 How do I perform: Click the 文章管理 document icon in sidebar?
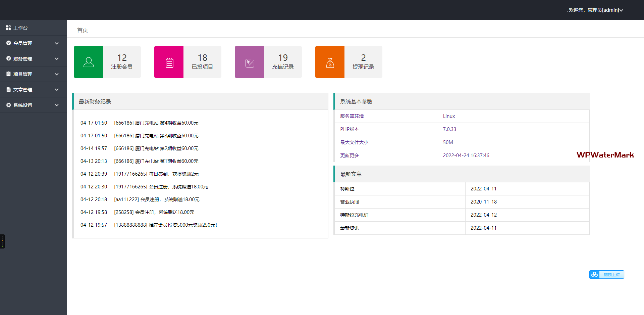point(8,90)
